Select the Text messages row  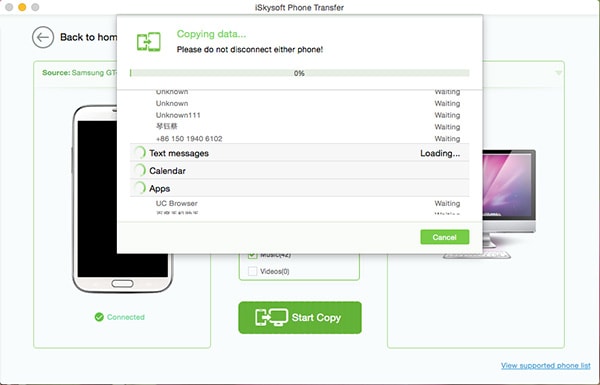pyautogui.click(x=300, y=153)
